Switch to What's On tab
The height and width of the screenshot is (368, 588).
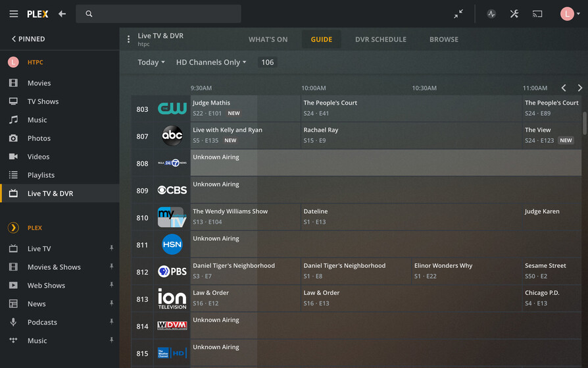point(268,39)
